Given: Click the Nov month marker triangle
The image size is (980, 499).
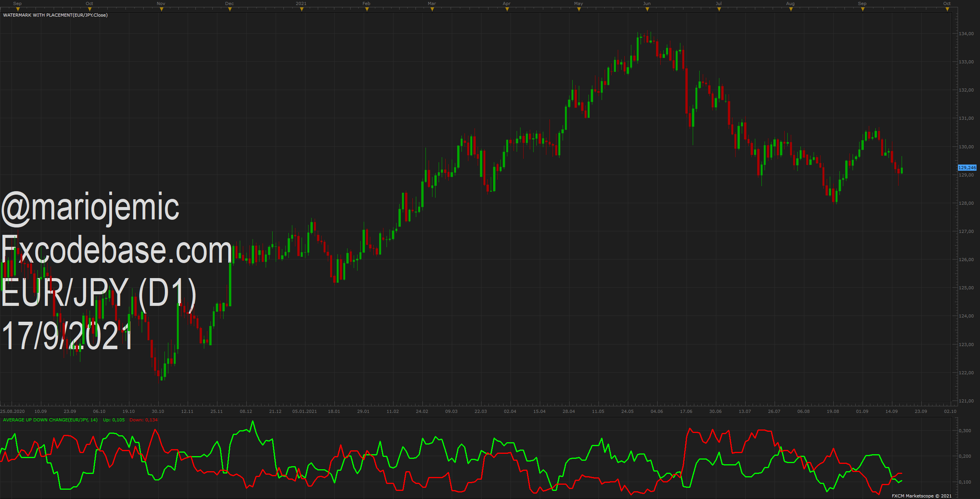Looking at the screenshot, I should (161, 9).
